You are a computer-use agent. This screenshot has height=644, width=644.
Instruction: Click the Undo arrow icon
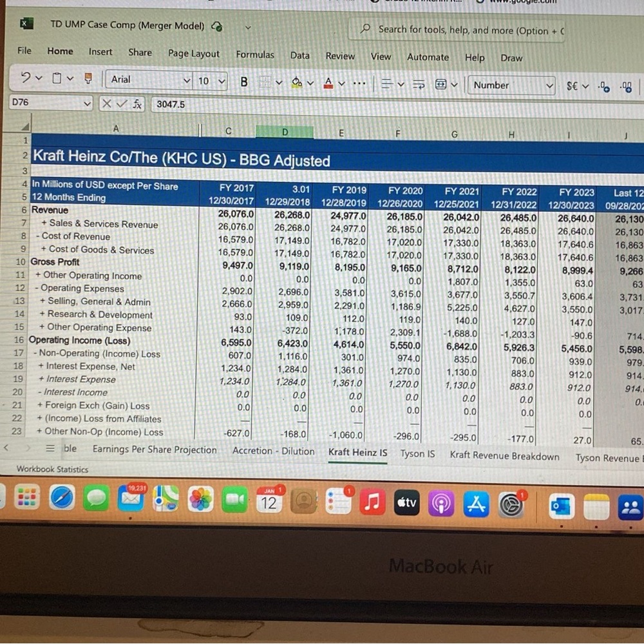26,77
